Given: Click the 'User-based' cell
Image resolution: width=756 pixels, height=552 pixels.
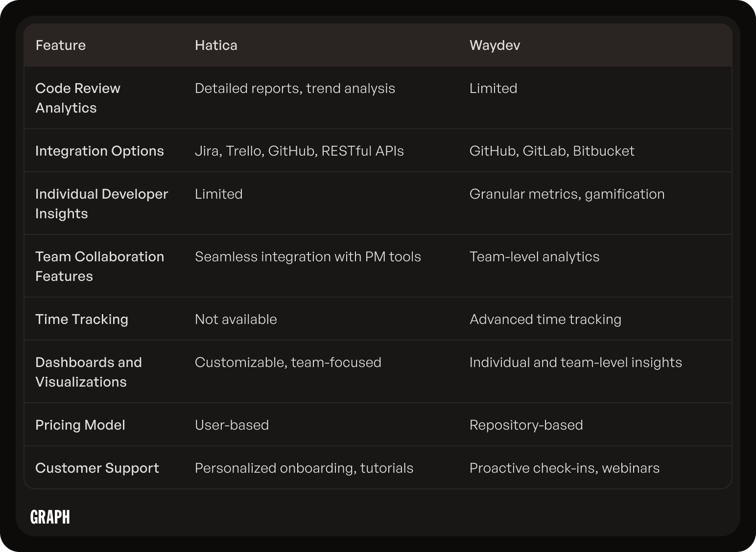Looking at the screenshot, I should click(x=232, y=425).
